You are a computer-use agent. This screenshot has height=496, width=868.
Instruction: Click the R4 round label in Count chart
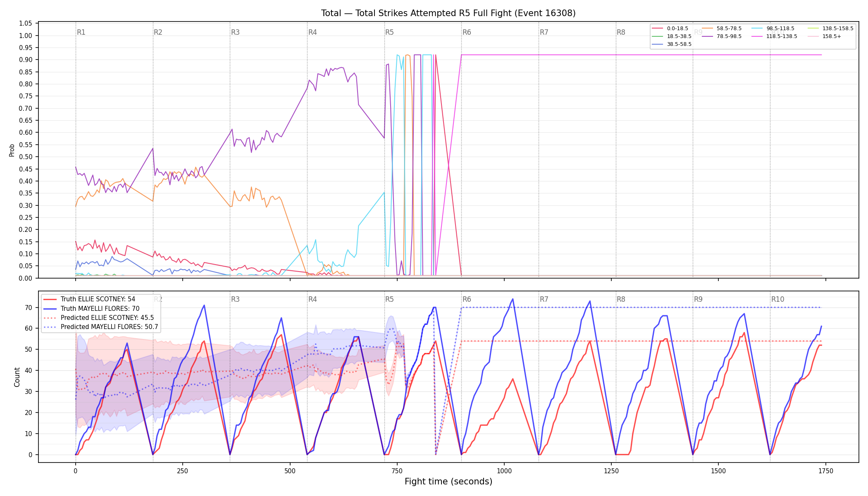pyautogui.click(x=312, y=299)
